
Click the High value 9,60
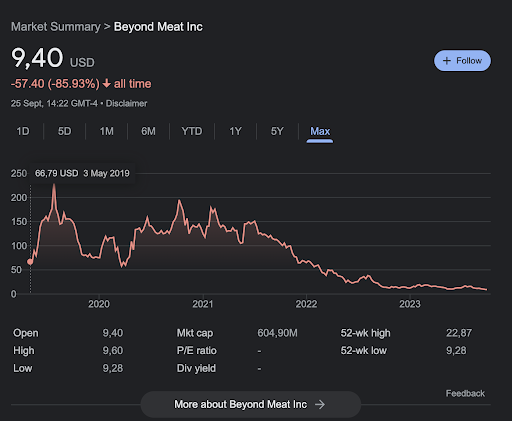coord(113,351)
